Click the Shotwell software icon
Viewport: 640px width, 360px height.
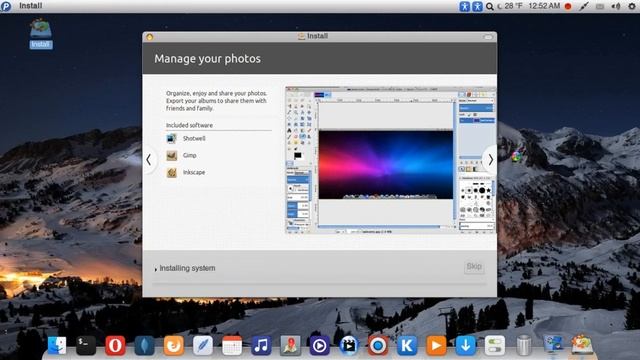(171, 138)
